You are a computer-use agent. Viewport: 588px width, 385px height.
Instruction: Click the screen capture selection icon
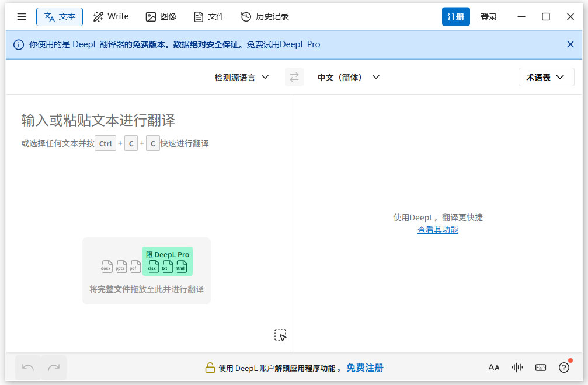[x=281, y=335]
